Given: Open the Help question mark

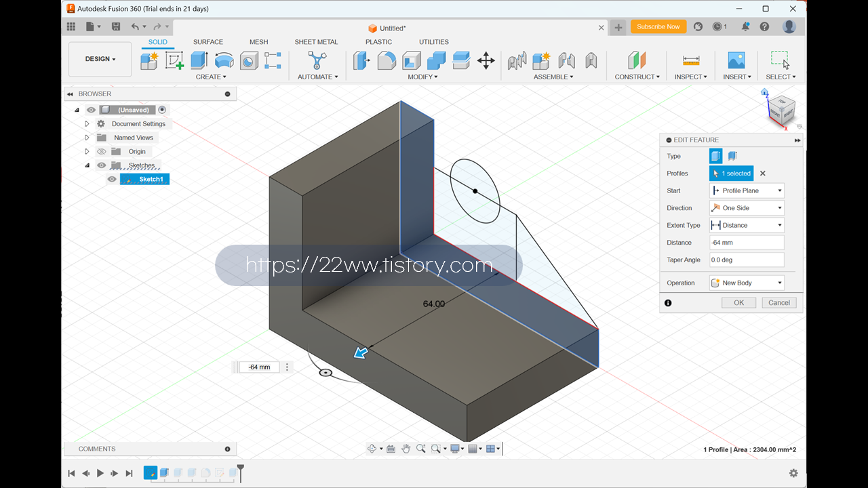Looking at the screenshot, I should [x=765, y=26].
